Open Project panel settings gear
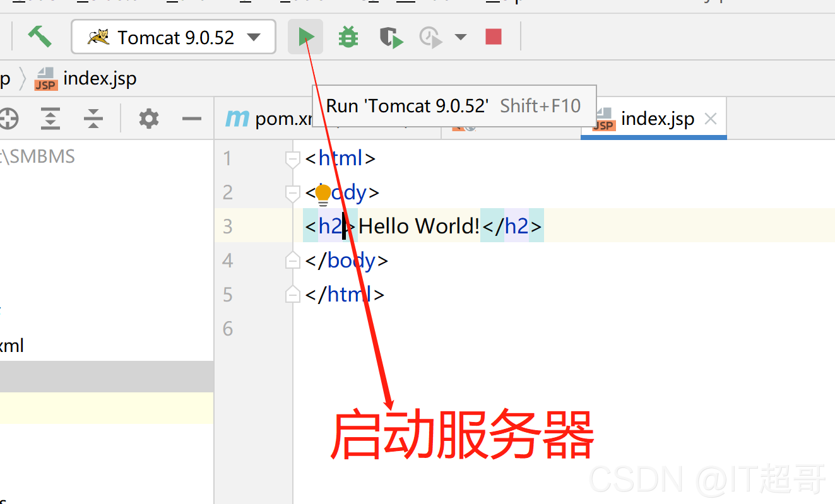 (x=148, y=119)
